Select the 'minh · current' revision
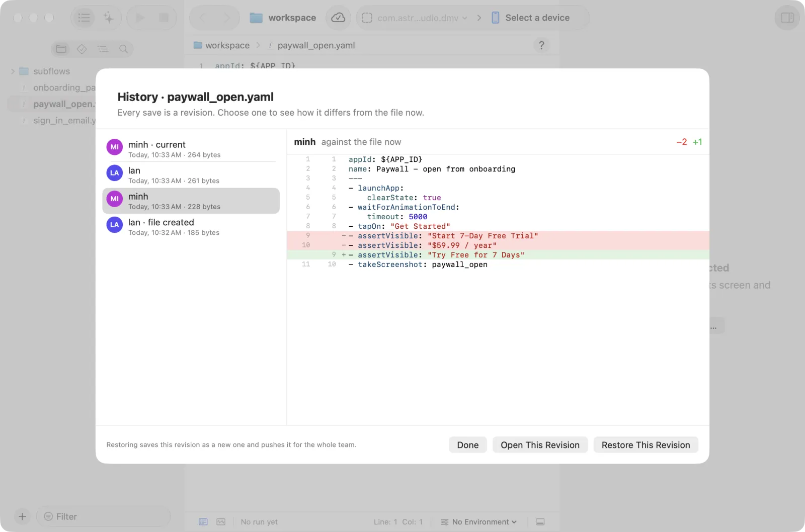This screenshot has width=805, height=532. (191, 149)
